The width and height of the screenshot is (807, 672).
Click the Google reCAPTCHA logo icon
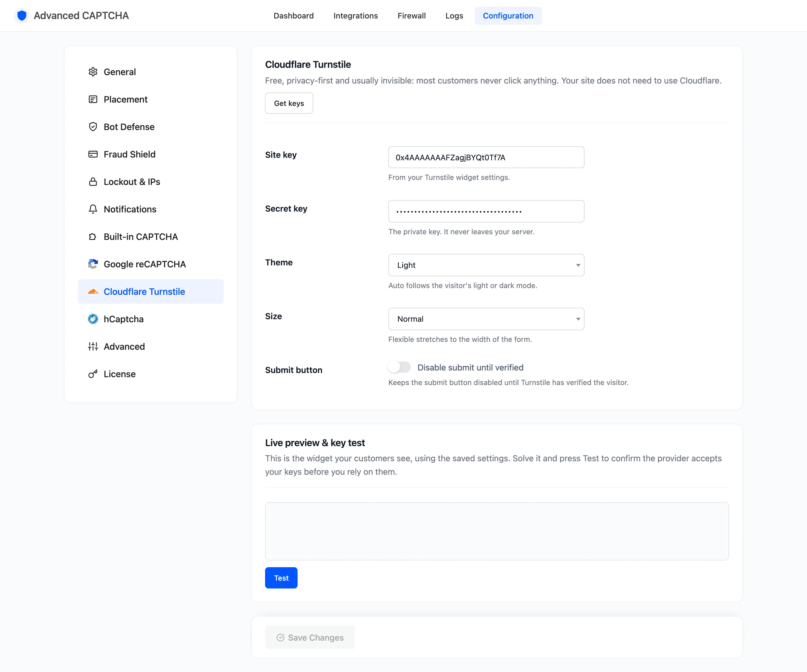click(x=93, y=264)
